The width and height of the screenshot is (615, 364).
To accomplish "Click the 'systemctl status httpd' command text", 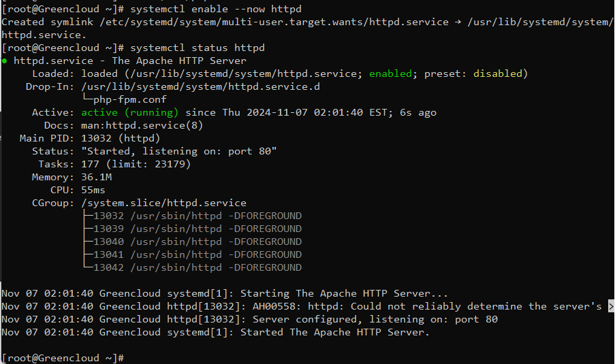I will [x=198, y=48].
